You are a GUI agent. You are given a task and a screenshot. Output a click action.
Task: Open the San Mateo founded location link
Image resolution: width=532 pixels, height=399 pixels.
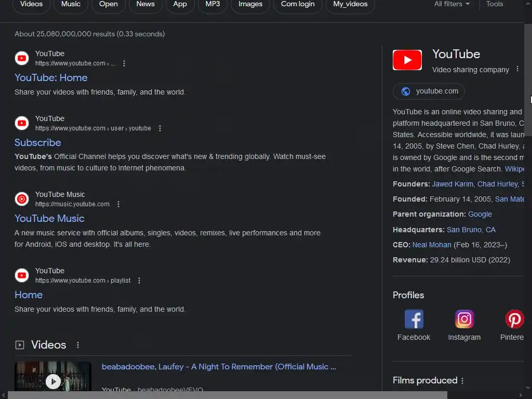pyautogui.click(x=510, y=199)
